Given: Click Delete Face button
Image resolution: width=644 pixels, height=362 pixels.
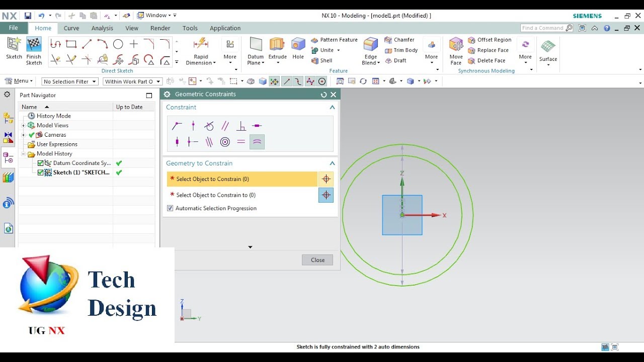Looking at the screenshot, I should click(x=487, y=61).
